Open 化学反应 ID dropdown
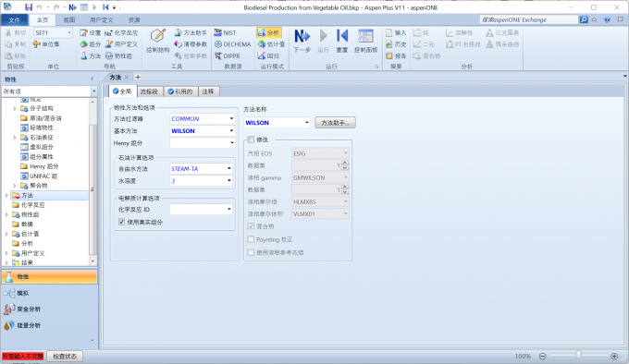 point(229,209)
